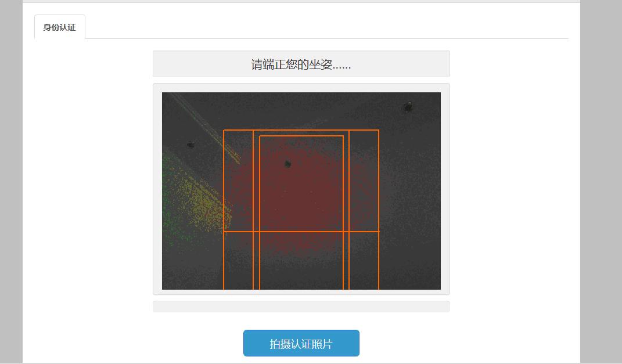The image size is (622, 364).
Task: Click the gray page margin on the right
Action: pyautogui.click(x=601, y=182)
